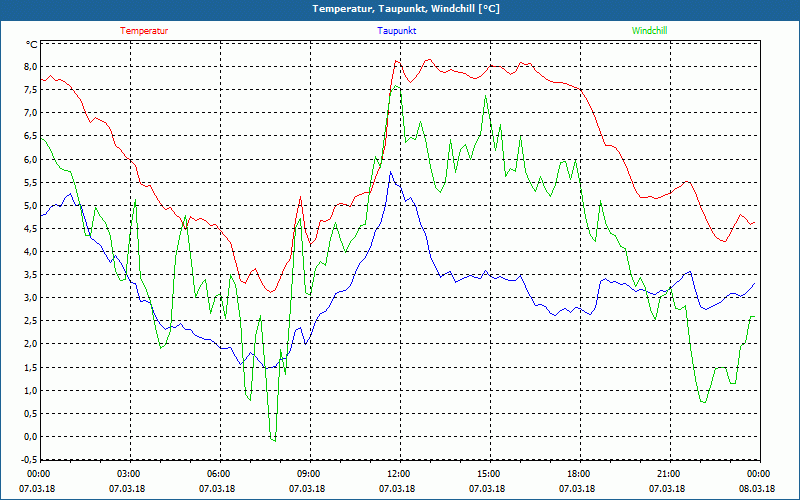
Task: Click the 15:00 time axis label
Action: coord(489,474)
